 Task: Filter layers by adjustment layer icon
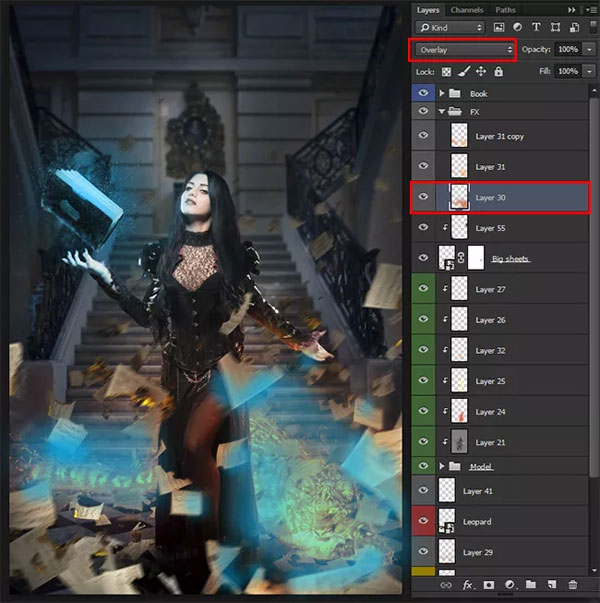coord(518,27)
